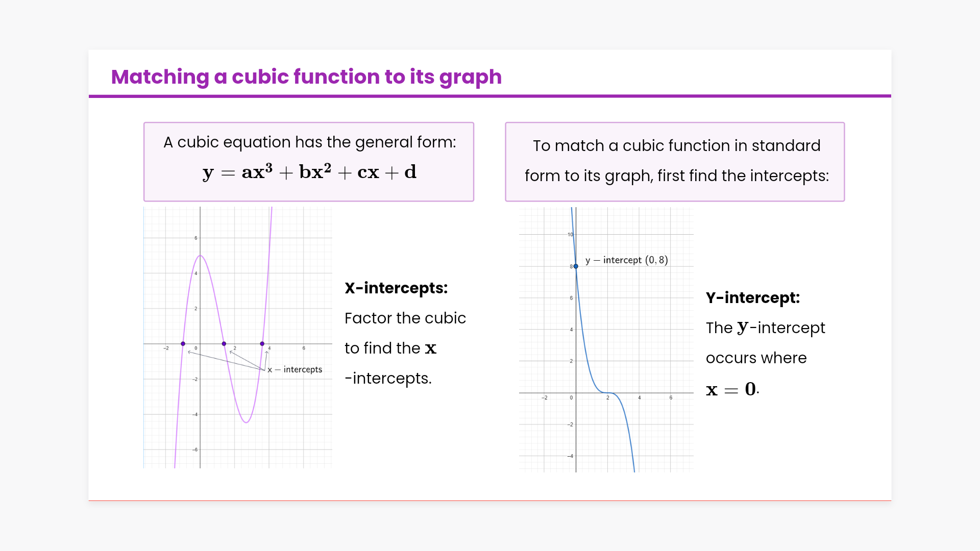
Task: Click the 'To match a cubic function' text box
Action: [676, 161]
